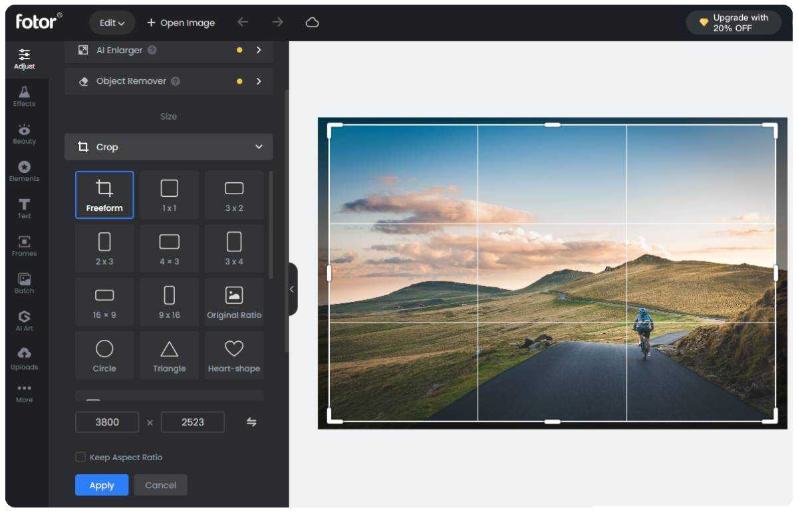The image size is (798, 532).
Task: Expand the AI Enlarger option
Action: pos(259,50)
